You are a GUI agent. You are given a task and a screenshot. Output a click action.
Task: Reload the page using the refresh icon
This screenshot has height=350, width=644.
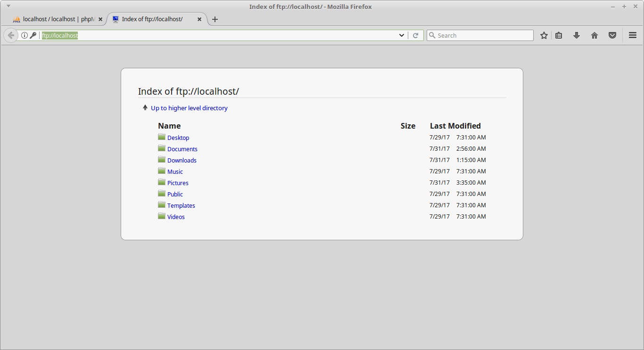pyautogui.click(x=416, y=35)
